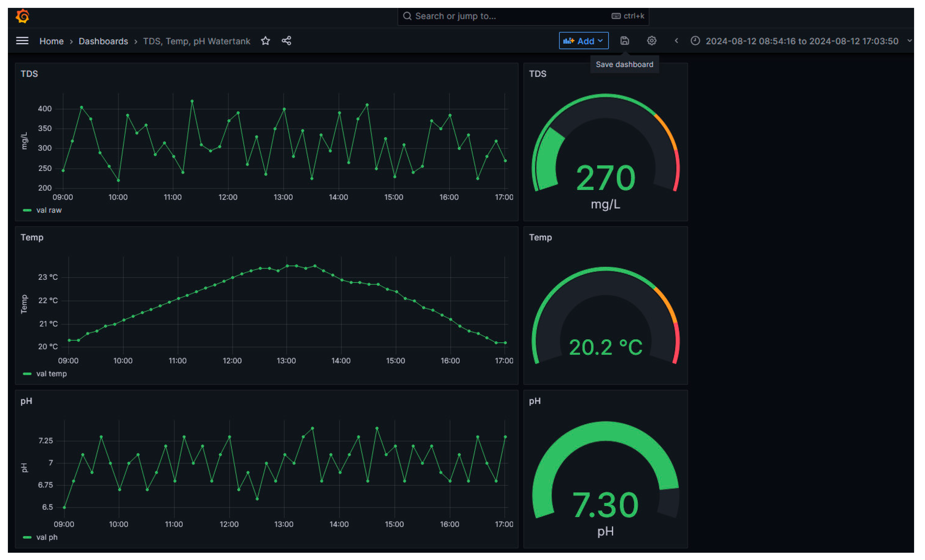Image resolution: width=925 pixels, height=560 pixels.
Task: Click the TDS time series panel title
Action: click(x=29, y=74)
